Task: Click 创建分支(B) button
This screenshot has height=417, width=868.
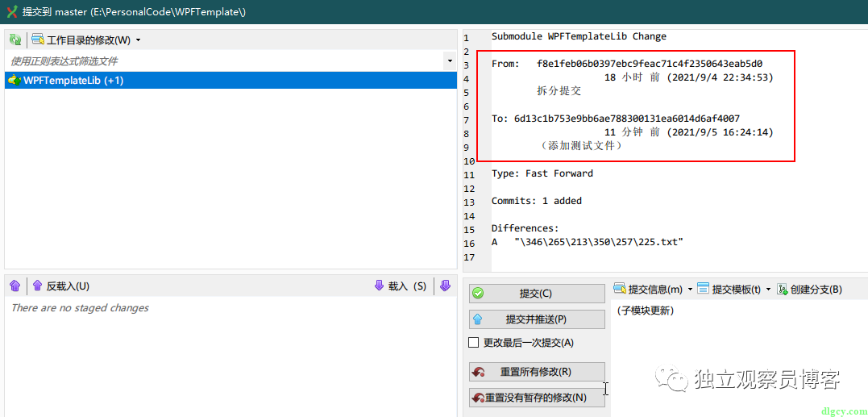Action: [x=809, y=289]
